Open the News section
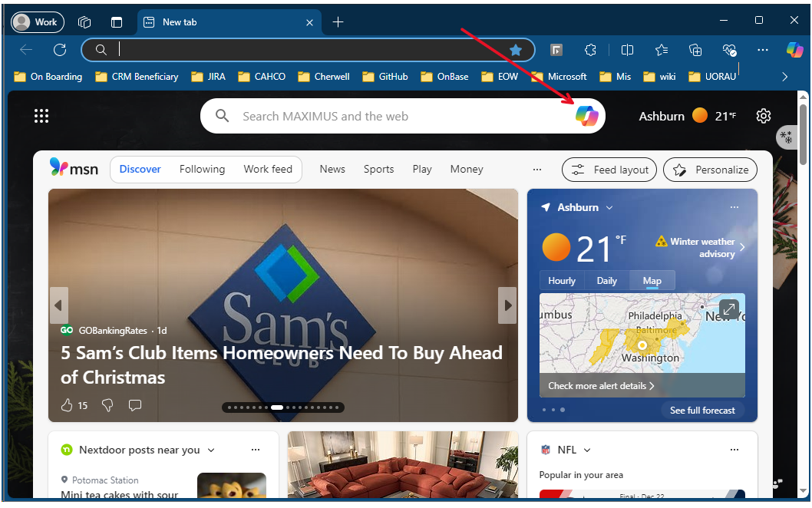This screenshot has height=508, width=812. click(332, 170)
